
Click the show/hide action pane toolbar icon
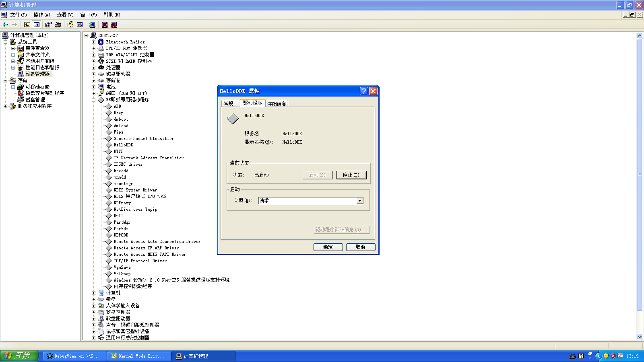80,25
